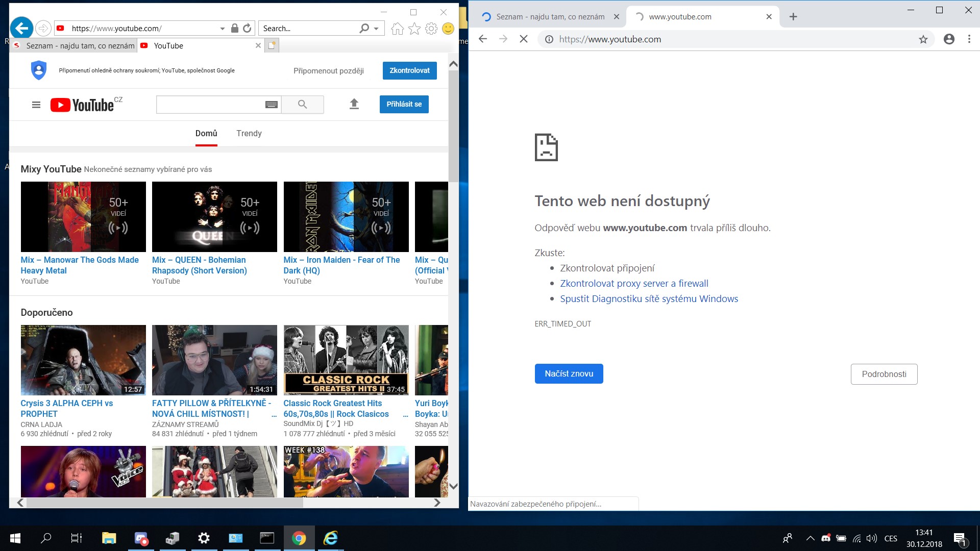Open Internet Explorer favorites star
Viewport: 980px width, 551px height.
coord(414,29)
